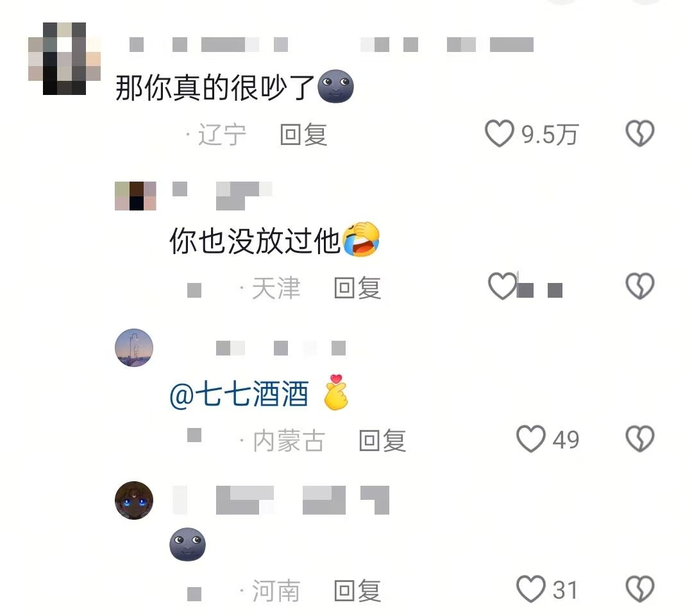
Task: Open the @七七酒酒 mention link
Action: coord(239,394)
